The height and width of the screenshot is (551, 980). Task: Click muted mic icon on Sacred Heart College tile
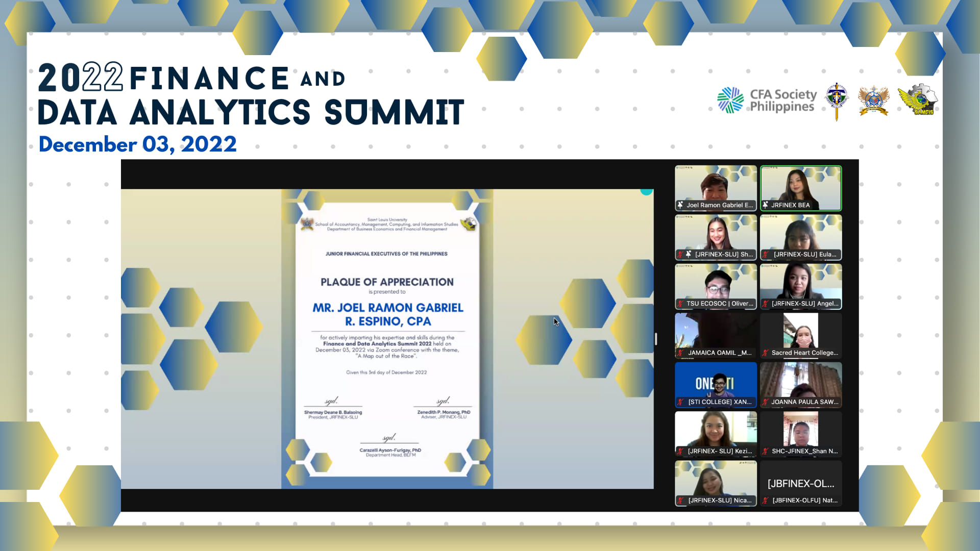coord(766,353)
